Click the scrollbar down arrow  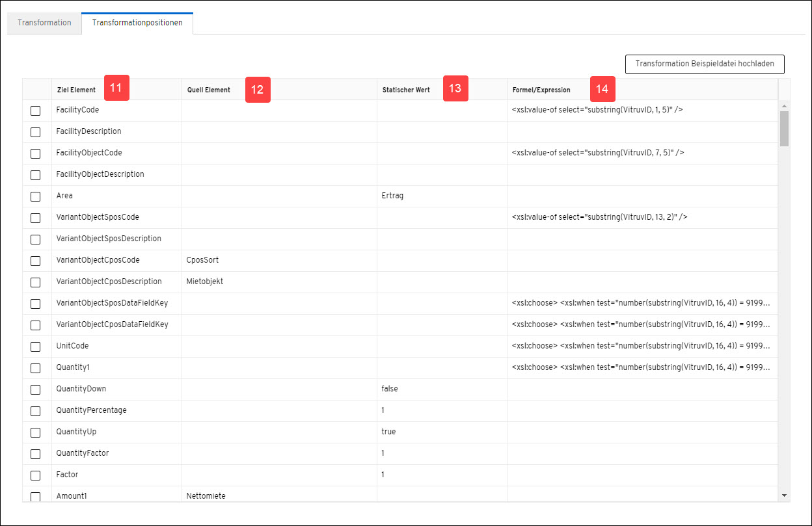(x=784, y=495)
